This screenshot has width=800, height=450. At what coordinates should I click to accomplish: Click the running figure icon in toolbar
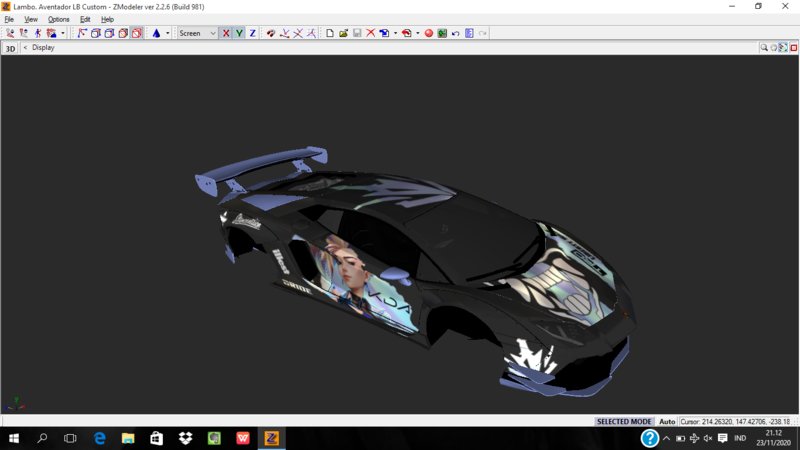pos(38,33)
